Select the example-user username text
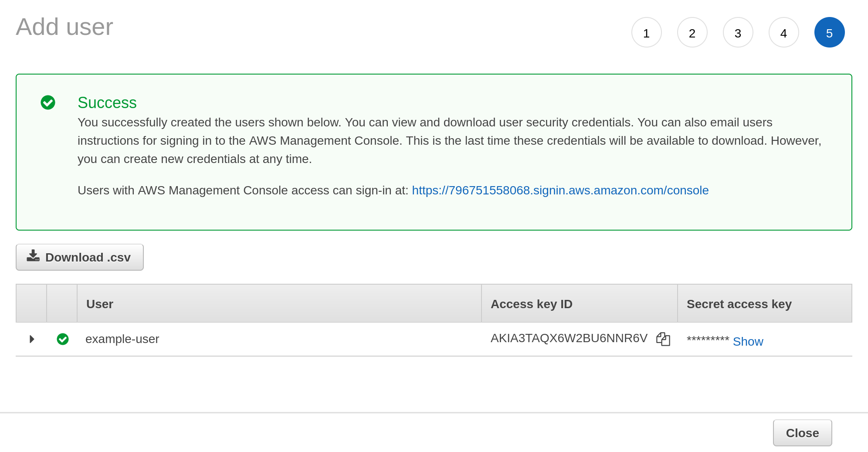The width and height of the screenshot is (868, 452). [122, 339]
